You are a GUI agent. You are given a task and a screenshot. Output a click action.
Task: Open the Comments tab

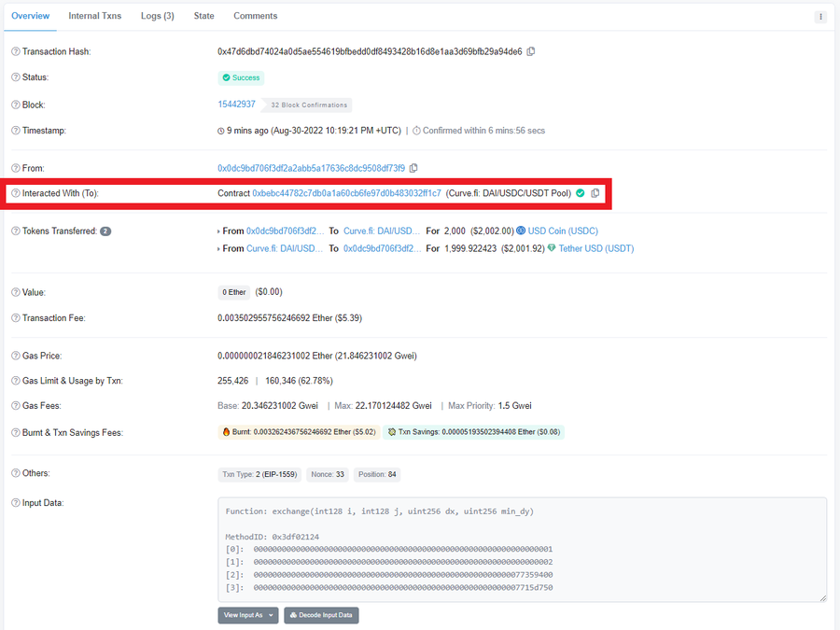click(255, 16)
